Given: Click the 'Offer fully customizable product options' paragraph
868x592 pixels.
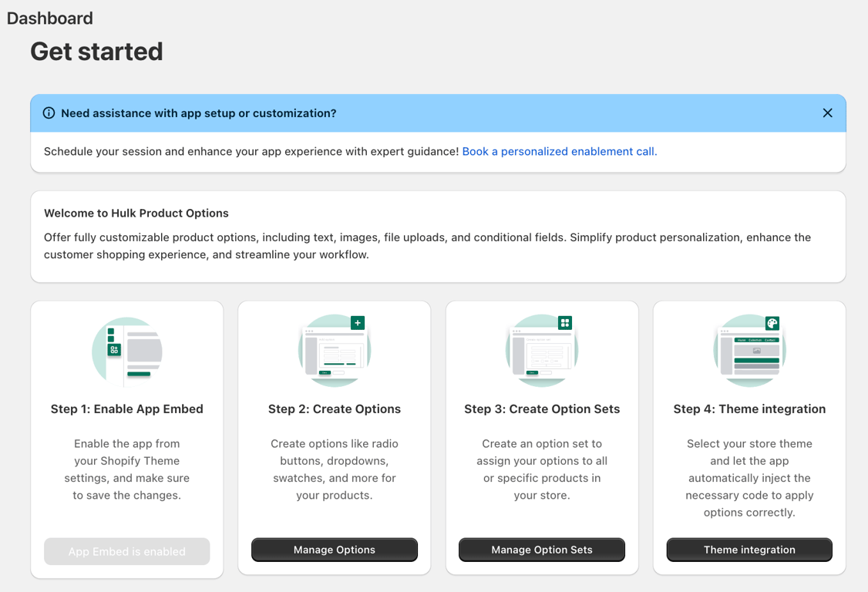Looking at the screenshot, I should pos(427,246).
